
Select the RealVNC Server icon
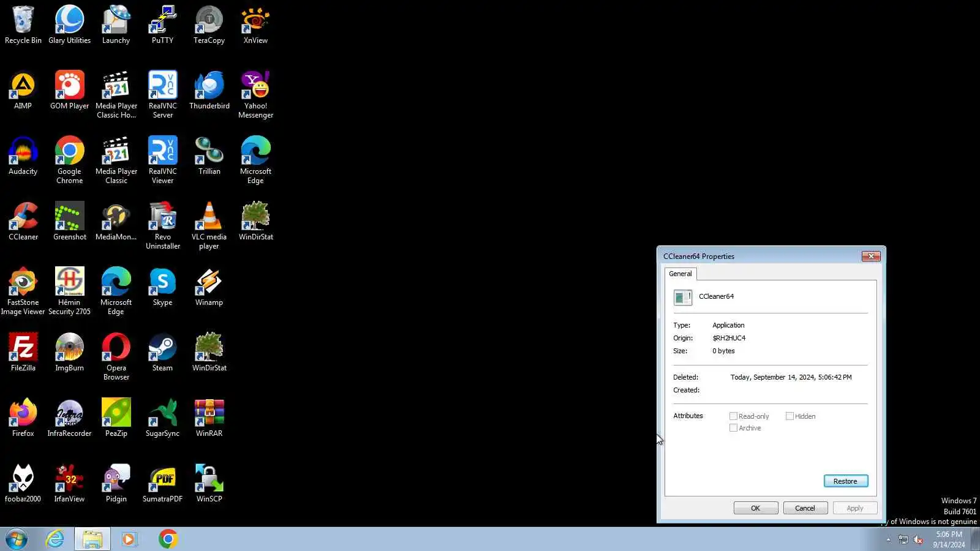[162, 96]
